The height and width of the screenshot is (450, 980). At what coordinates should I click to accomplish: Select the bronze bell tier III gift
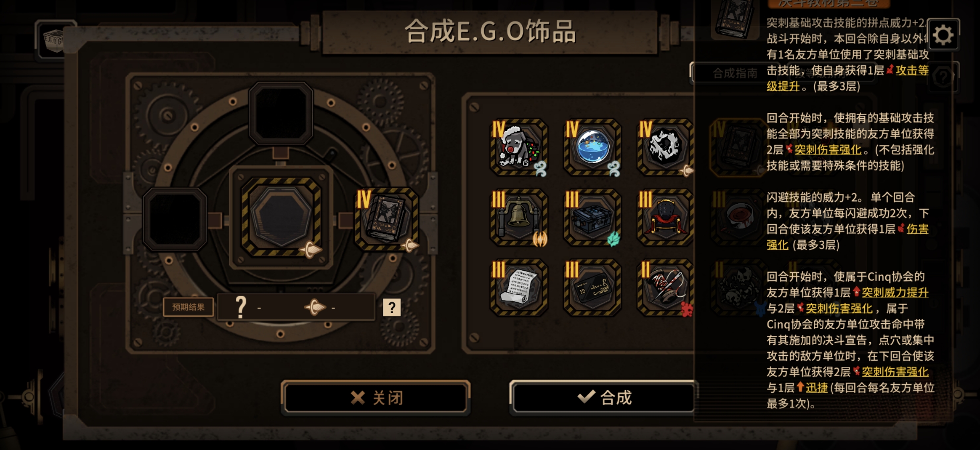tap(518, 217)
